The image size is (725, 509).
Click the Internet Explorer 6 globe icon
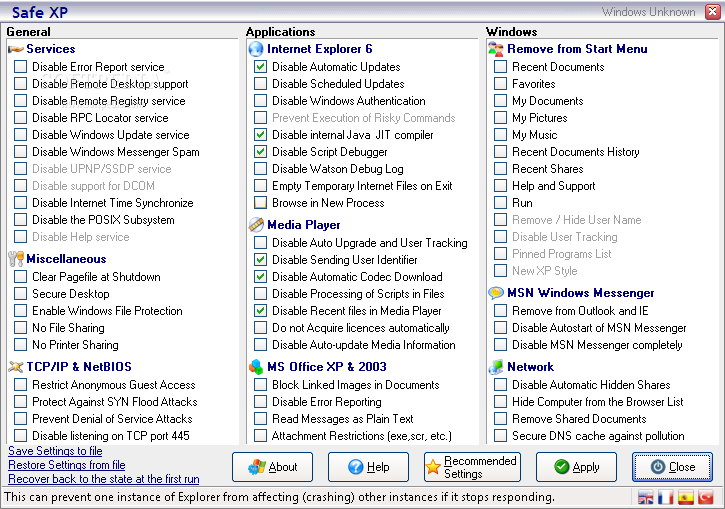coord(256,49)
